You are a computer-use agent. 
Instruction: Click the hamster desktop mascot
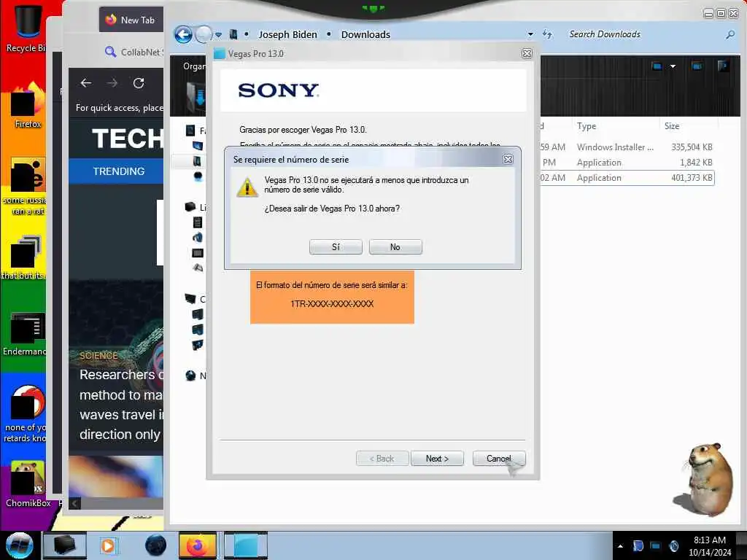[705, 479]
